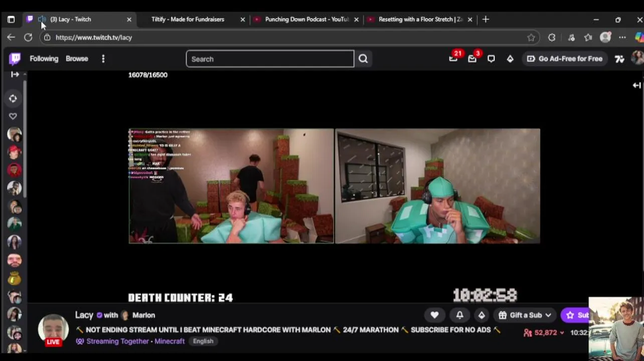
Task: Open the Lacy channel name link
Action: [84, 315]
